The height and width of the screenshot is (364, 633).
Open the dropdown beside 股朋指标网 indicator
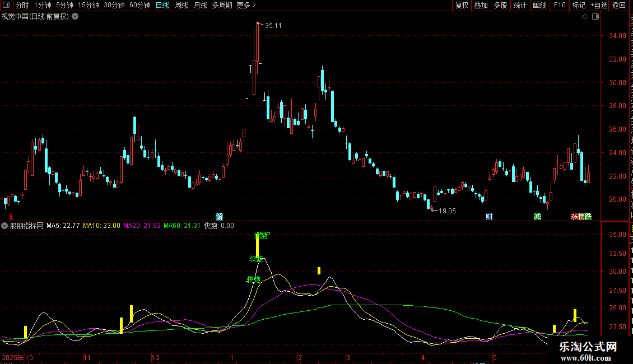point(4,226)
